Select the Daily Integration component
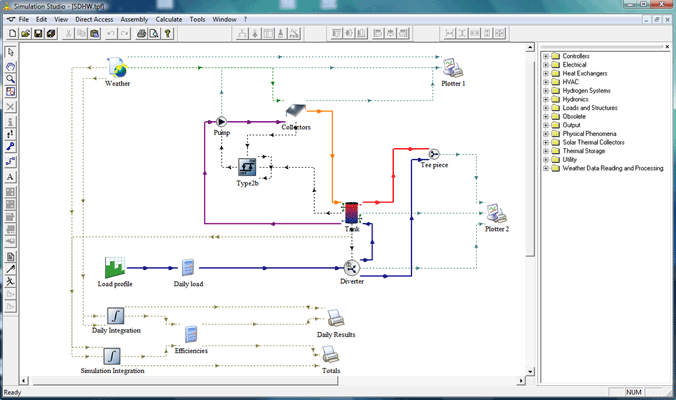676x400 pixels. 114,316
